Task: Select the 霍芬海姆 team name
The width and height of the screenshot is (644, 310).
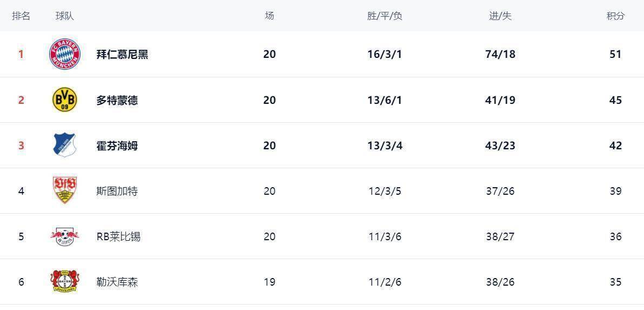Action: tap(117, 146)
